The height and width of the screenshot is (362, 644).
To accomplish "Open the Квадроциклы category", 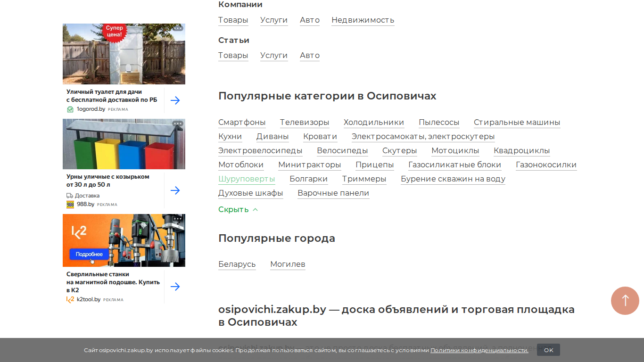I will [x=521, y=150].
